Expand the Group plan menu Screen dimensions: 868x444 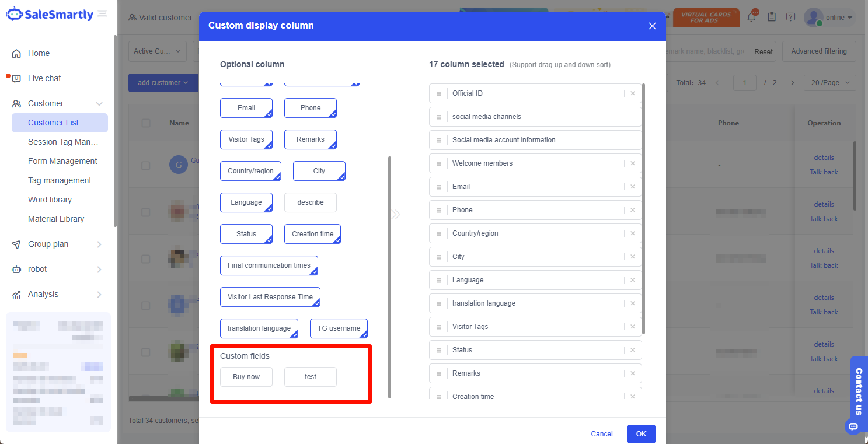pyautogui.click(x=57, y=244)
